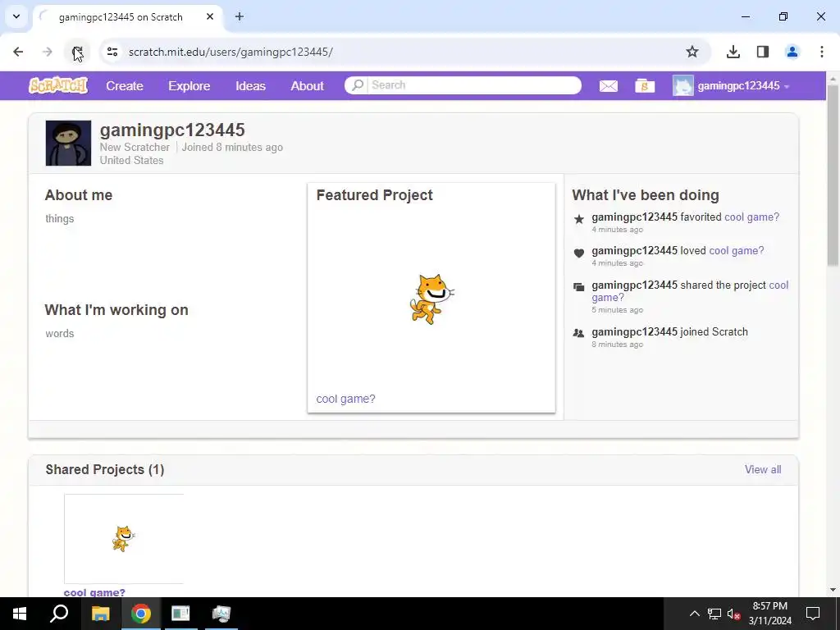Open the My Stuff folder icon
This screenshot has width=840, height=630.
pyautogui.click(x=645, y=85)
